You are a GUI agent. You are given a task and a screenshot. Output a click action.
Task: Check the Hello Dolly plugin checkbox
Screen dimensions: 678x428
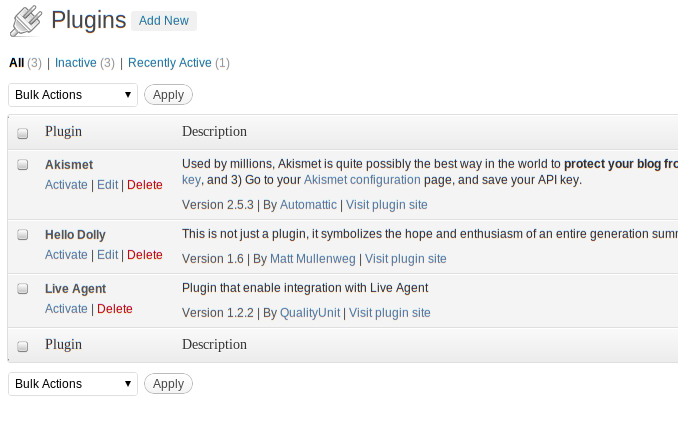[x=22, y=235]
